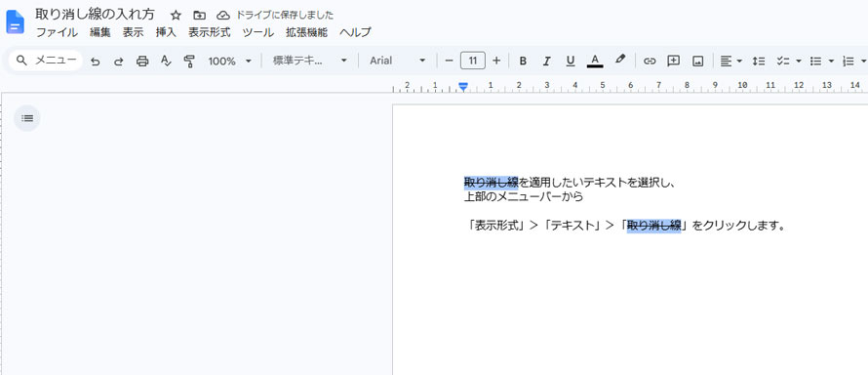Click the numbered list icon
This screenshot has height=375, width=868.
click(x=848, y=61)
